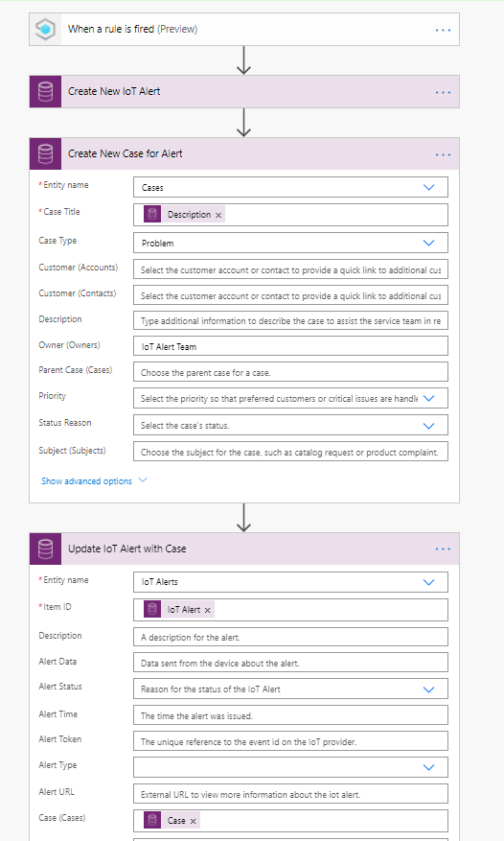Click the Subject (Subjects) input field
This screenshot has height=841, width=504.
point(290,452)
